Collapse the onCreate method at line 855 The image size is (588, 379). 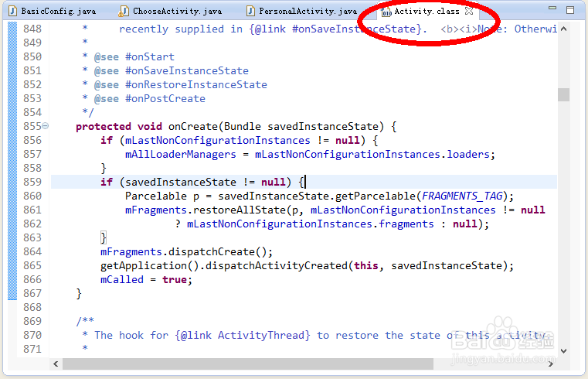pos(46,126)
